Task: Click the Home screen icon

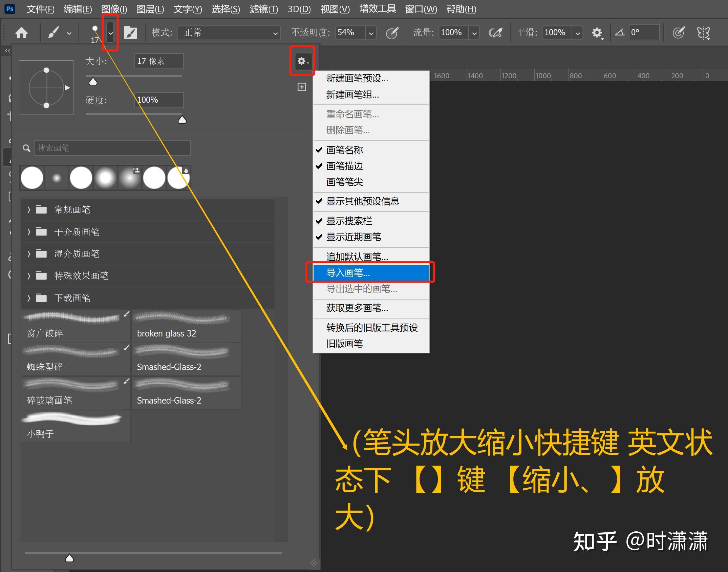Action: pos(21,33)
